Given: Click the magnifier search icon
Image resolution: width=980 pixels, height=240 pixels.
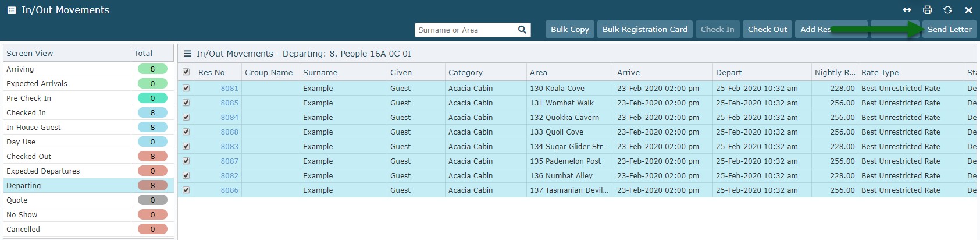Looking at the screenshot, I should (522, 30).
